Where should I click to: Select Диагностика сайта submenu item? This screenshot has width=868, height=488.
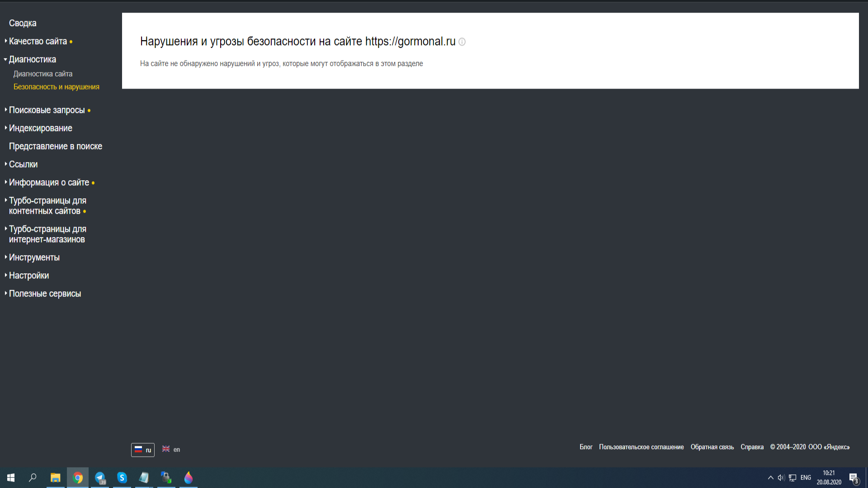pyautogui.click(x=43, y=74)
